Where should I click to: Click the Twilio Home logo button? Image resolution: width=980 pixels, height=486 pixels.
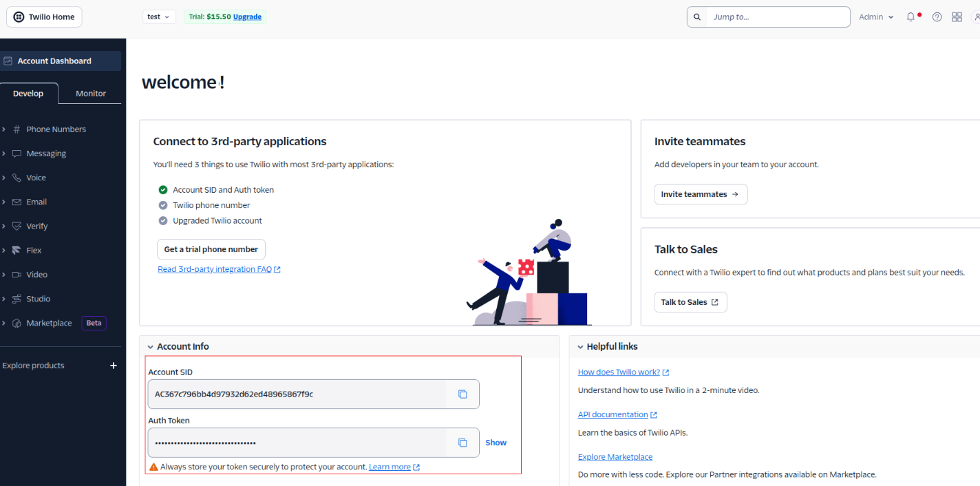(44, 17)
